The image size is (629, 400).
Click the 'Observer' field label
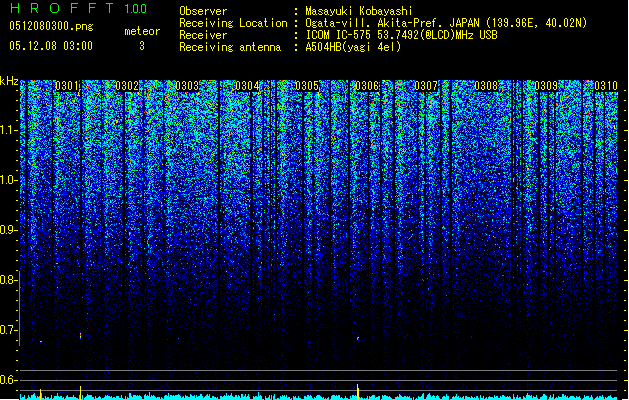click(x=203, y=11)
